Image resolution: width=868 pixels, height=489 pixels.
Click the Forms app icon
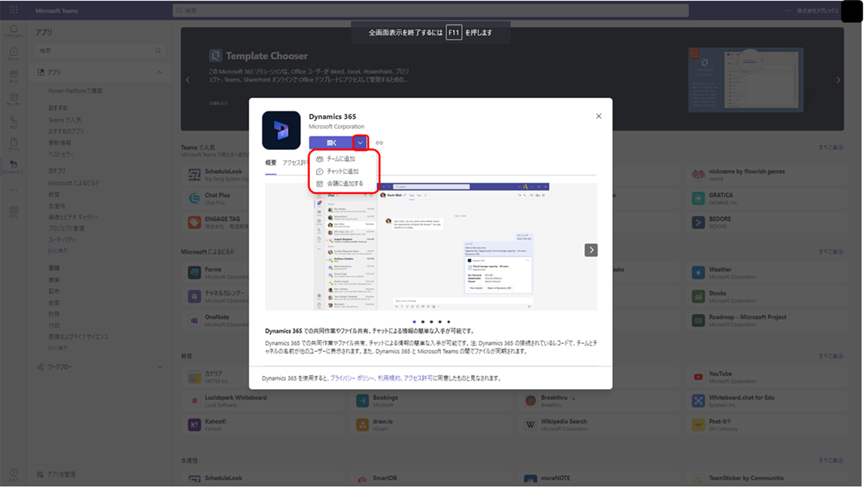click(194, 272)
